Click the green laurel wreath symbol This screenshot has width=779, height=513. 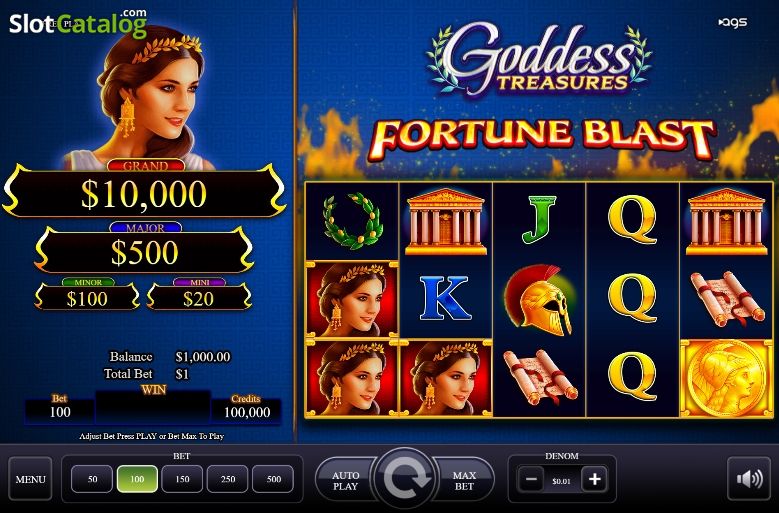[x=352, y=221]
